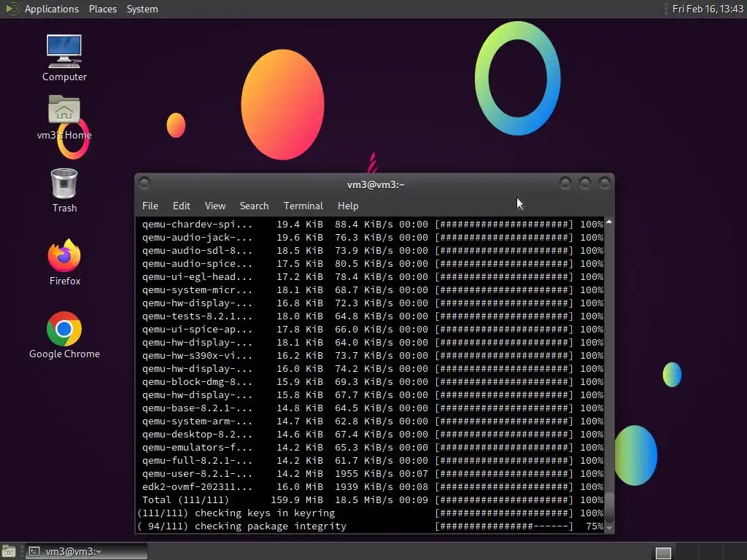Click the qemu-user-8.2.1-... line
Viewport: 747px width, 560px height.
(373, 474)
